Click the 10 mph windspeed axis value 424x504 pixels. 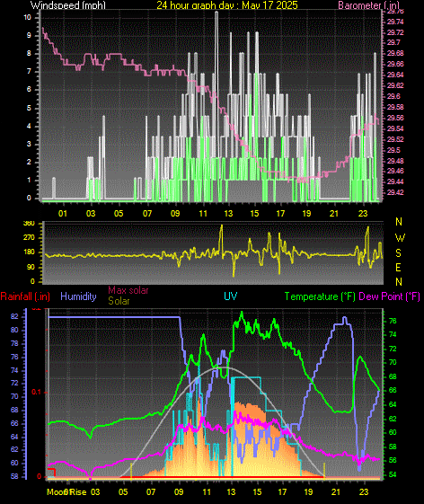[27, 17]
